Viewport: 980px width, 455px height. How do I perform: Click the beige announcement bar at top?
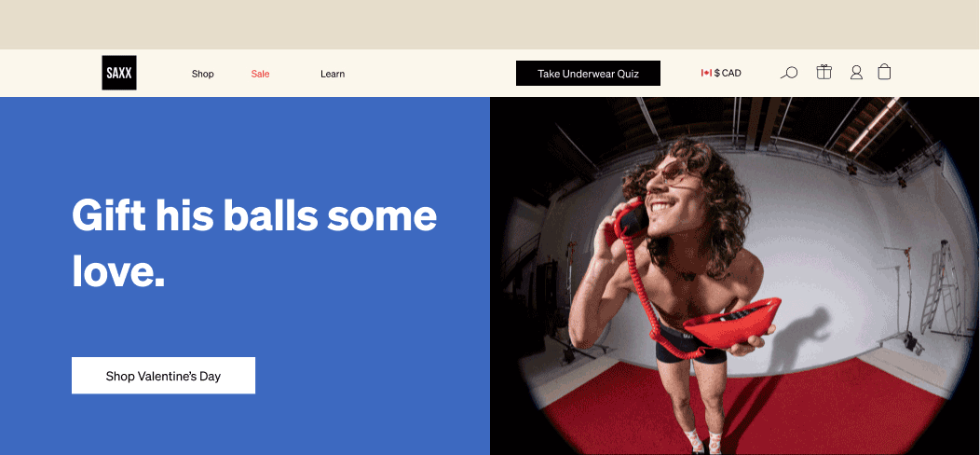490,24
